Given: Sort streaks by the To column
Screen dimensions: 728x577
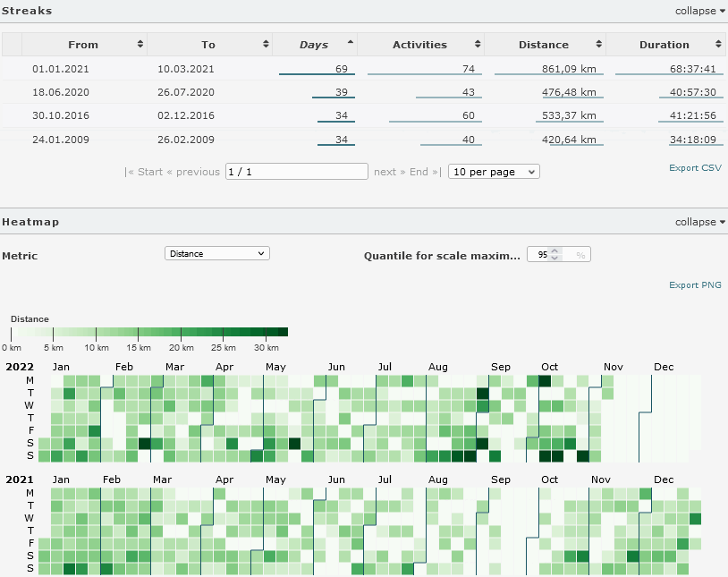Looking at the screenshot, I should tap(267, 44).
